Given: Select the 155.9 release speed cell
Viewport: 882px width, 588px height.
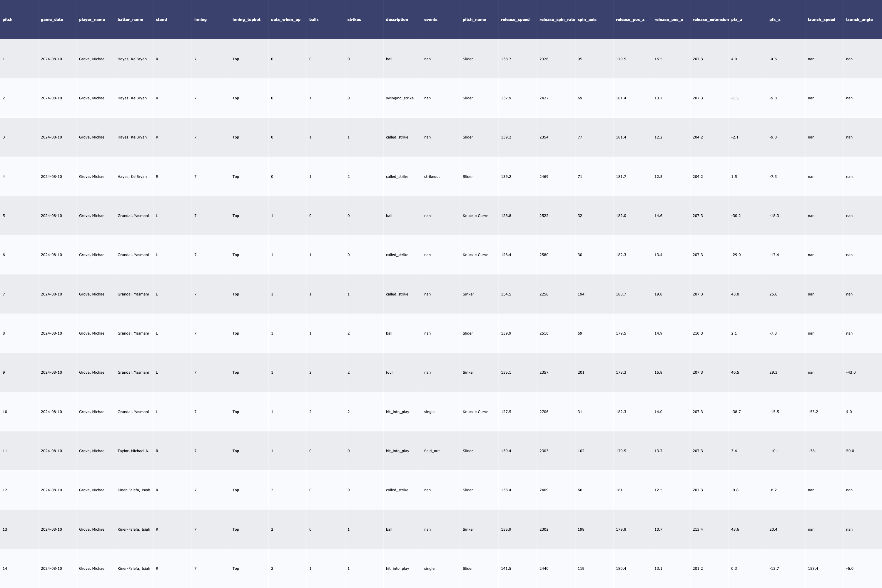Looking at the screenshot, I should tap(506, 529).
